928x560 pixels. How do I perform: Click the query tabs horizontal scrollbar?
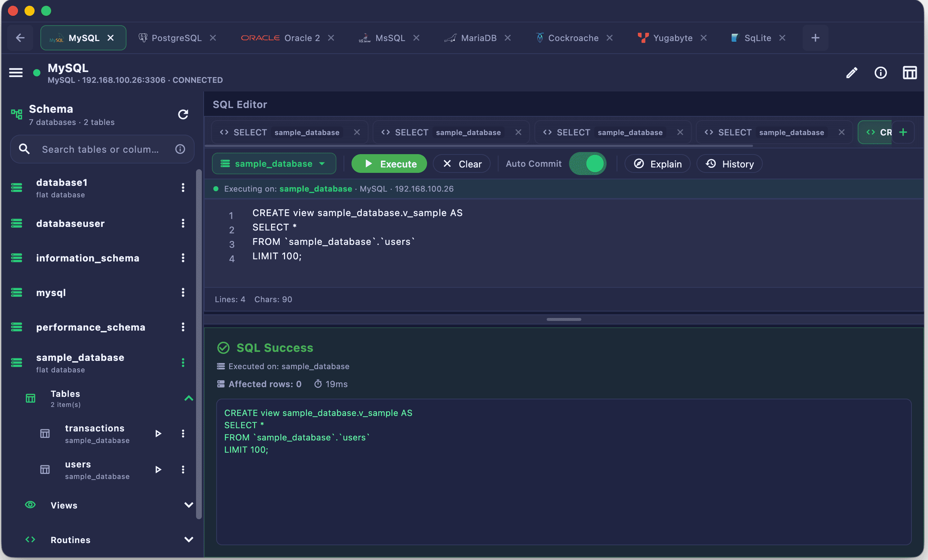tap(479, 145)
